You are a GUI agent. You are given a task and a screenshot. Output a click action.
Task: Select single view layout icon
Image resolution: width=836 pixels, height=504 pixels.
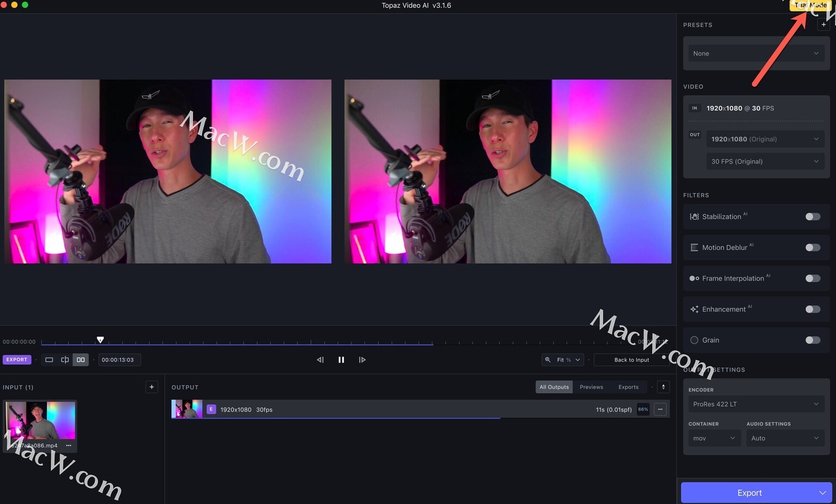(x=49, y=360)
